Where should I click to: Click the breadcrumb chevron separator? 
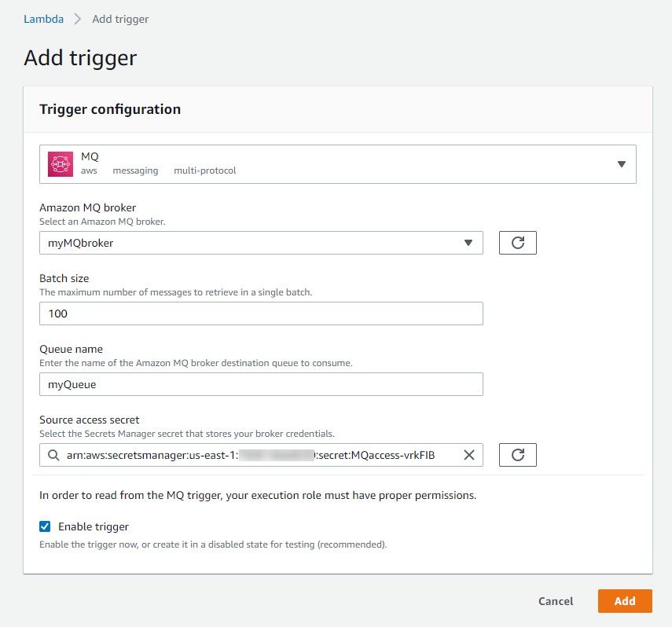tap(78, 19)
